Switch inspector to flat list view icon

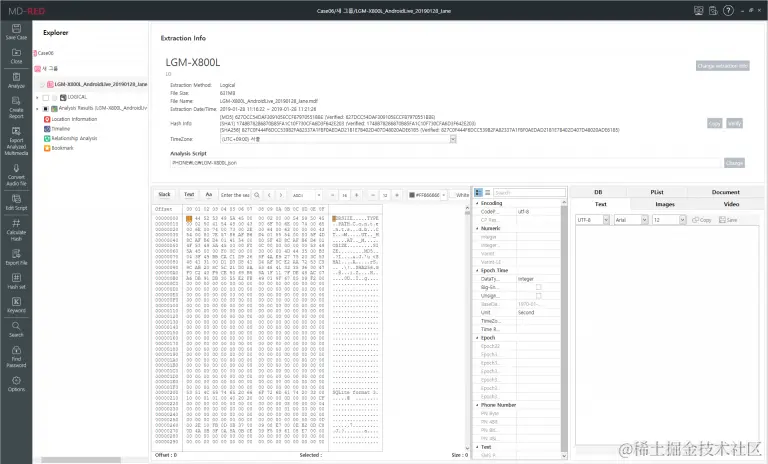pos(487,193)
